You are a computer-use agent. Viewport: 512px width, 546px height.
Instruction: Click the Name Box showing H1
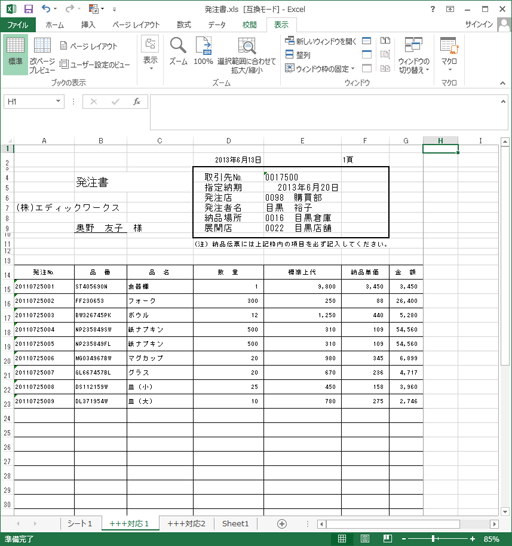30,102
